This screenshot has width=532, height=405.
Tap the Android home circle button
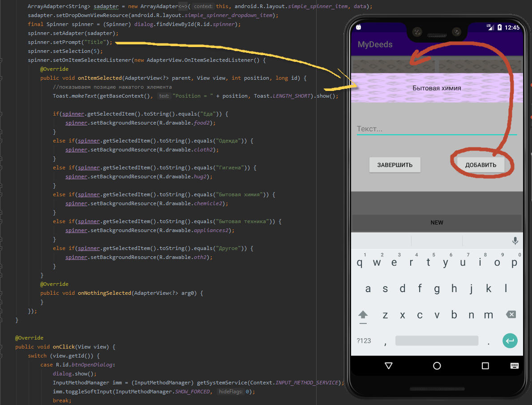(437, 366)
